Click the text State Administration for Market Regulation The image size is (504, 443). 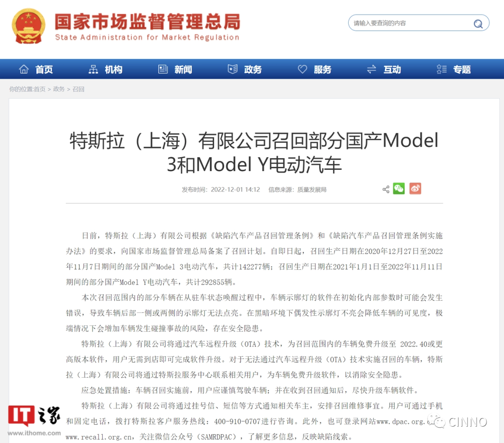click(x=147, y=37)
